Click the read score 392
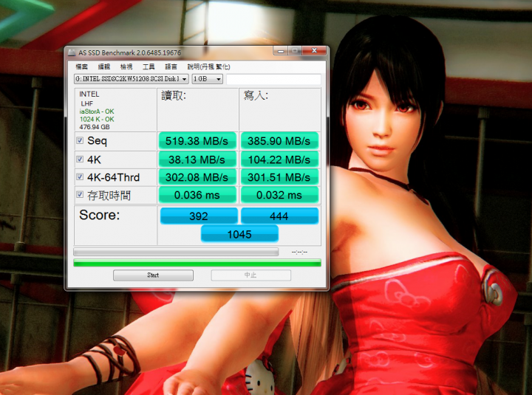The width and height of the screenshot is (532, 395). tap(199, 216)
